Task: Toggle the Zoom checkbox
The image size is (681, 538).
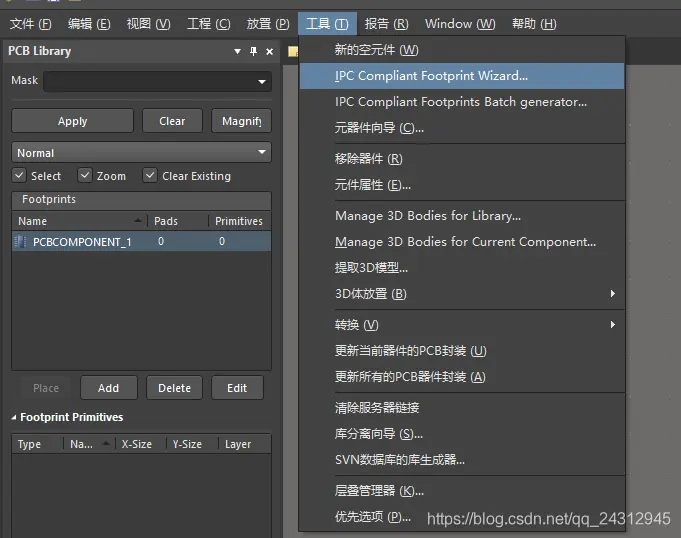Action: pyautogui.click(x=85, y=175)
